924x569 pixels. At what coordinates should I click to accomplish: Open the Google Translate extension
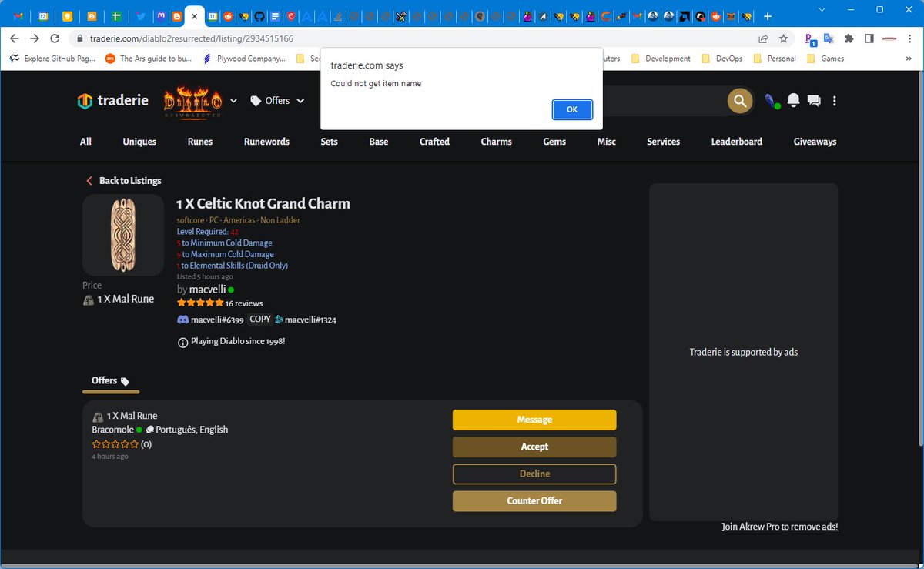pyautogui.click(x=829, y=38)
